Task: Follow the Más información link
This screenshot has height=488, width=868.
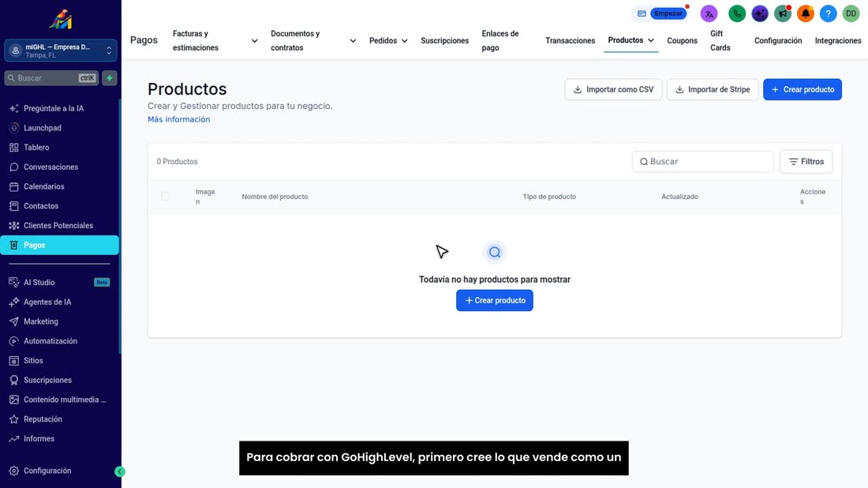Action: point(179,119)
